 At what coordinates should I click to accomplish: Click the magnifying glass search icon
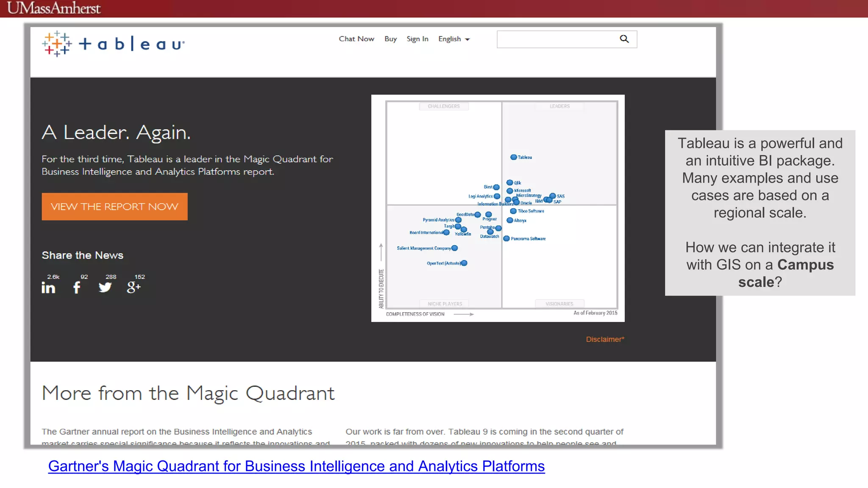[x=624, y=39]
